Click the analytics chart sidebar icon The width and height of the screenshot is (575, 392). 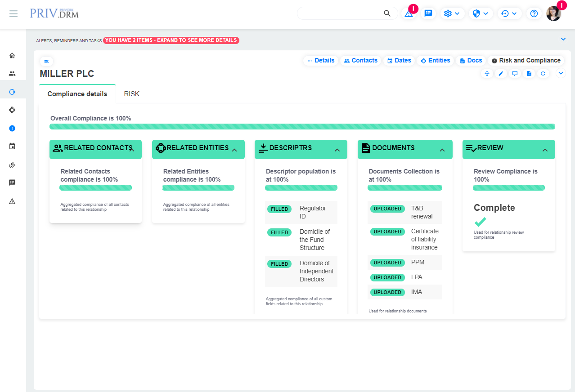[x=12, y=165]
